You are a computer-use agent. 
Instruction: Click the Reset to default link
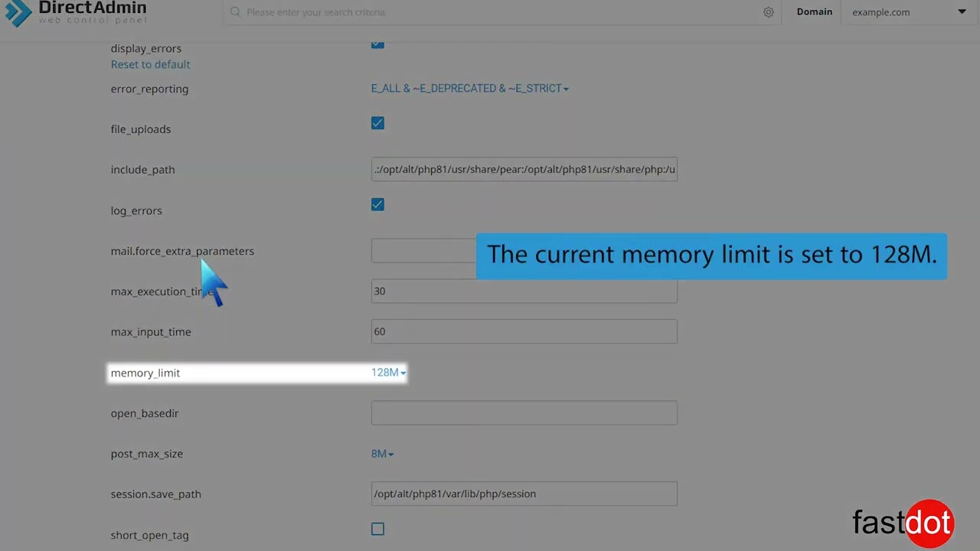pyautogui.click(x=150, y=64)
